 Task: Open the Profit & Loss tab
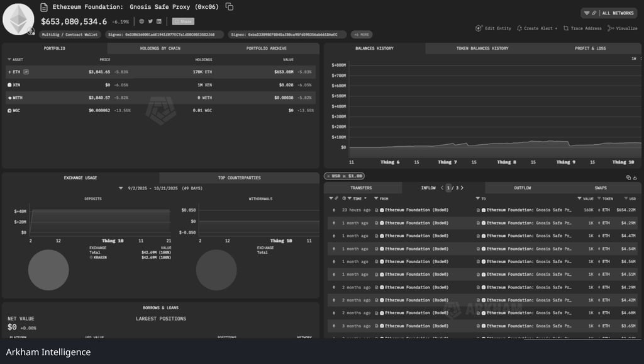[x=590, y=48]
